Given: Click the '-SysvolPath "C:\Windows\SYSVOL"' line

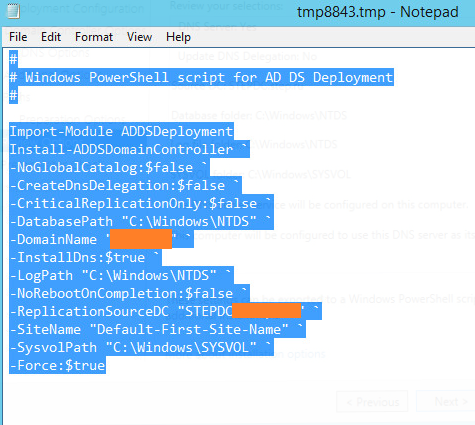Looking at the screenshot, I should 141,347.
